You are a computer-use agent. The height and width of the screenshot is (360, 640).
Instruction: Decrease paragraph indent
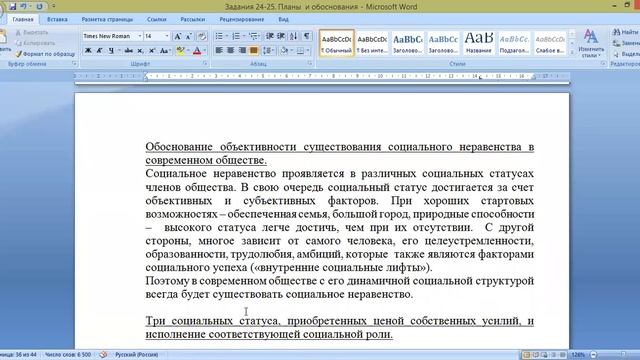[x=269, y=36]
